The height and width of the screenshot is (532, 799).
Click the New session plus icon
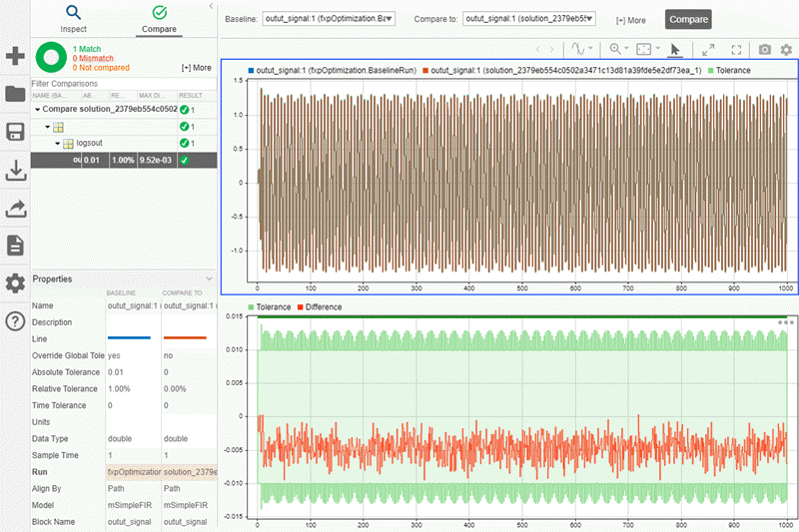[15, 56]
